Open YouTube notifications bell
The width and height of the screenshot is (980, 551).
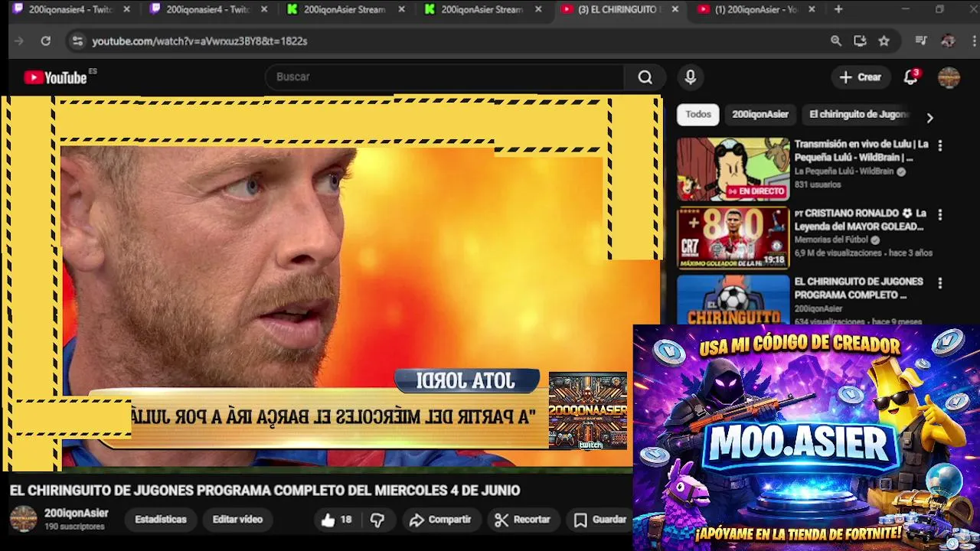click(910, 77)
